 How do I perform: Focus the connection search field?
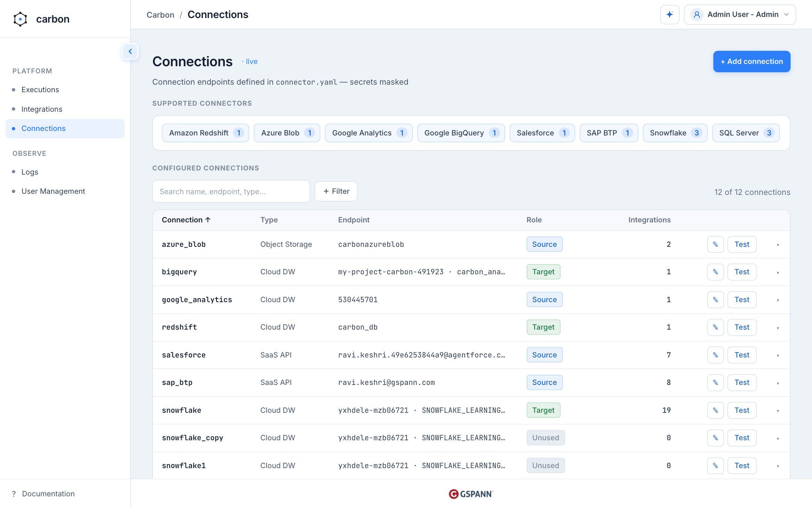click(231, 192)
